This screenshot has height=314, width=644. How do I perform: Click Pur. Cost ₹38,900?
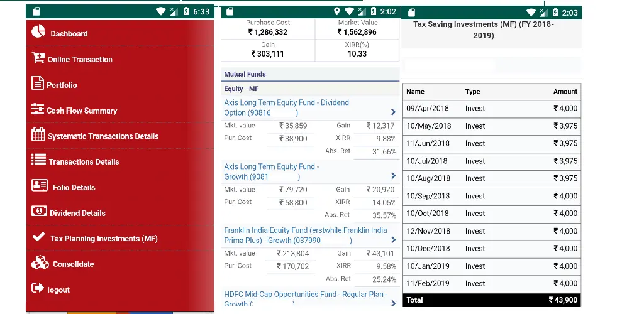[293, 139]
